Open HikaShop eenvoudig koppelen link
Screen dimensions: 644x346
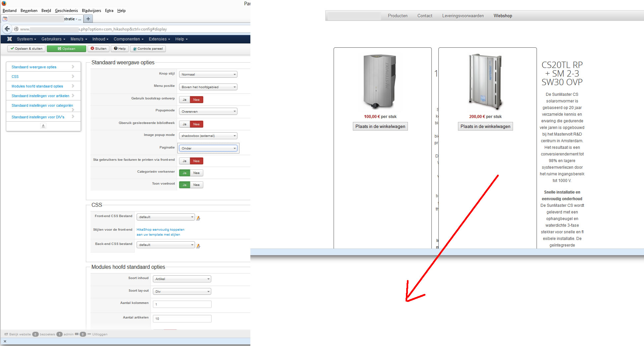click(161, 232)
